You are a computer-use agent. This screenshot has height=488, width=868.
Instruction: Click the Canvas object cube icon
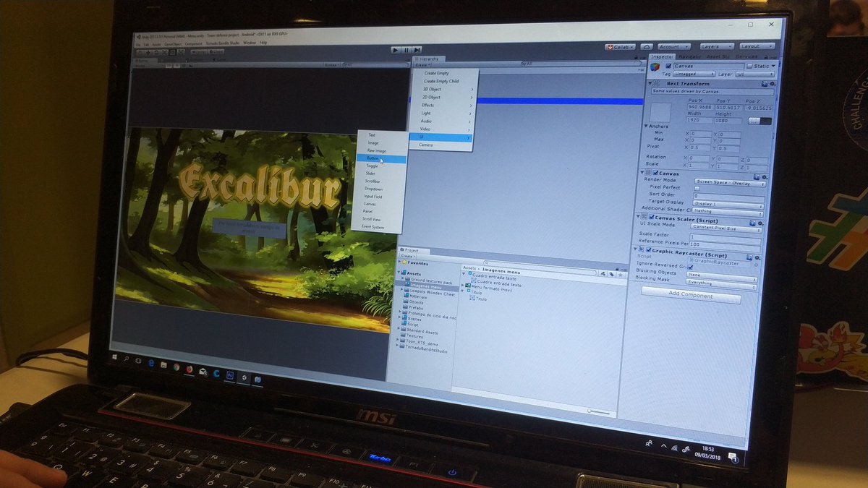point(655,67)
